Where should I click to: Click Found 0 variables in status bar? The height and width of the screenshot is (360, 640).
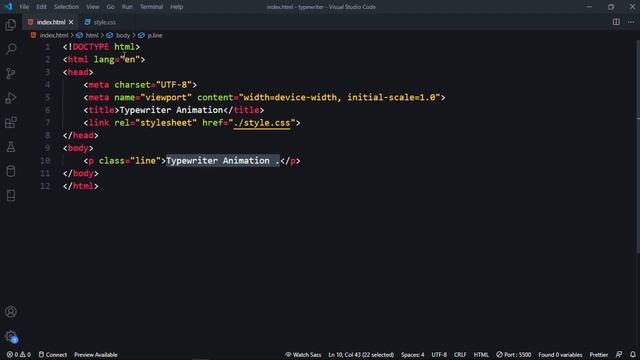point(560,355)
